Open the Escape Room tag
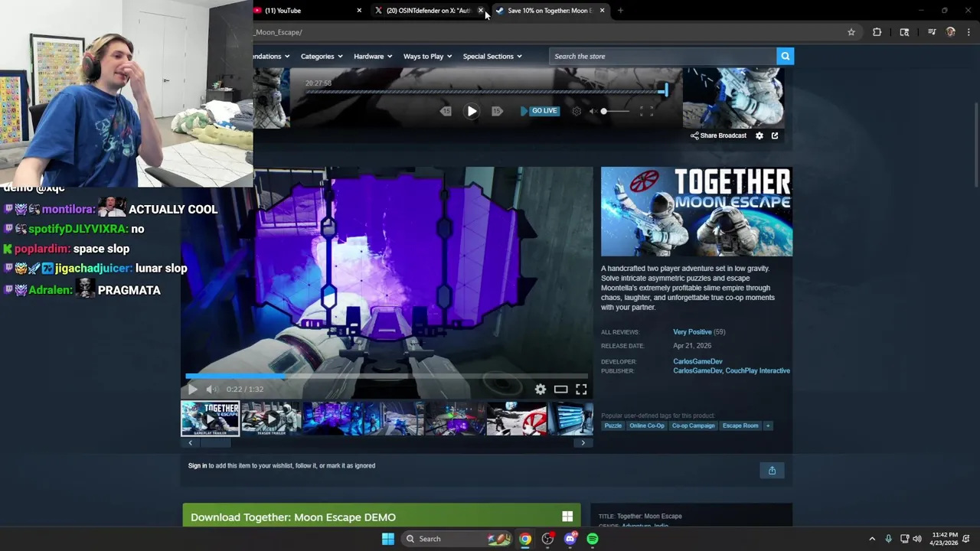The width and height of the screenshot is (980, 551). pyautogui.click(x=740, y=425)
